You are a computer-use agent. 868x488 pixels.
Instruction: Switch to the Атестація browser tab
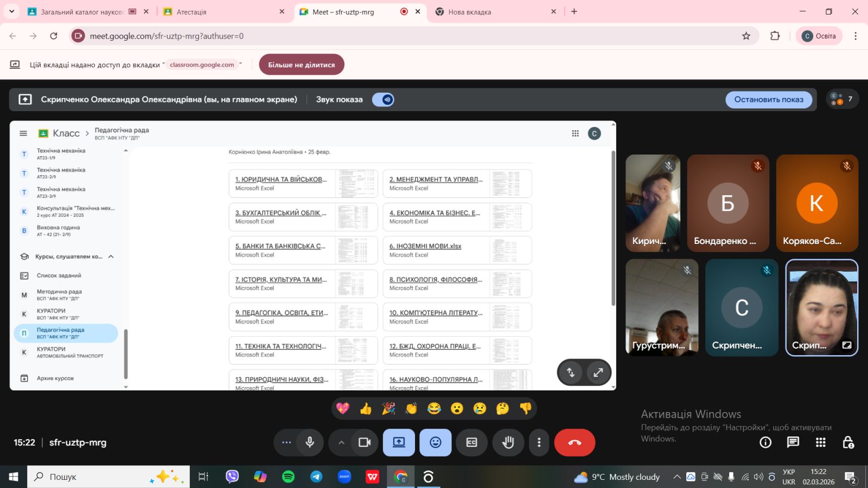[x=222, y=12]
